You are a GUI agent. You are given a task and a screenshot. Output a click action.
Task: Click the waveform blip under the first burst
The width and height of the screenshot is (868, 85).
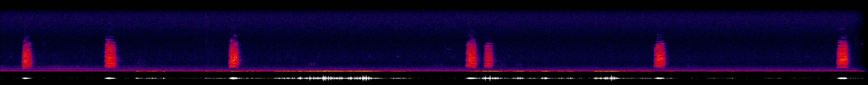pyautogui.click(x=27, y=79)
